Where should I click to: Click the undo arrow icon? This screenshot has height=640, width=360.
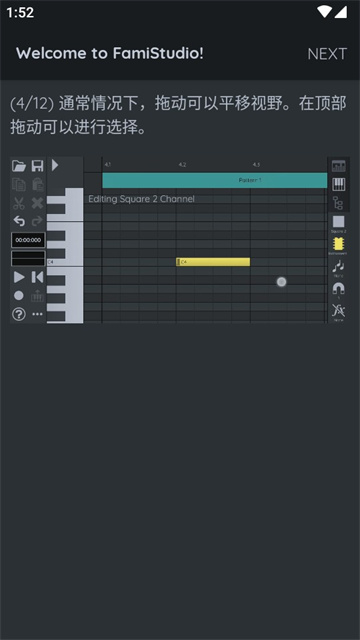[x=19, y=221]
